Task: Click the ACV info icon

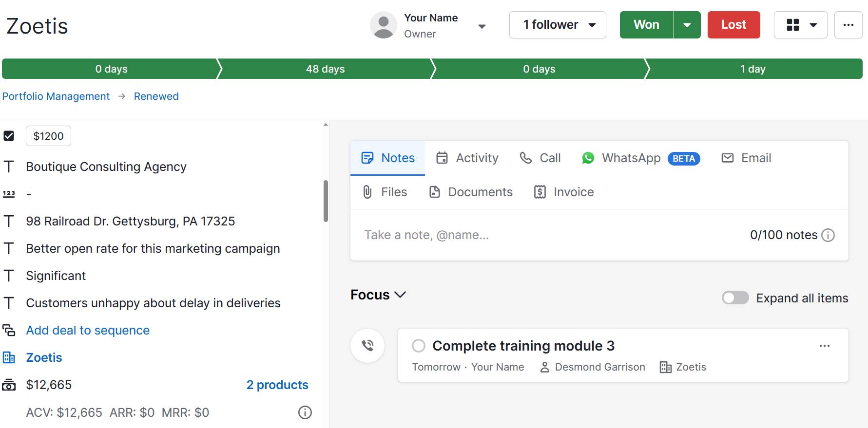Action: 305,412
